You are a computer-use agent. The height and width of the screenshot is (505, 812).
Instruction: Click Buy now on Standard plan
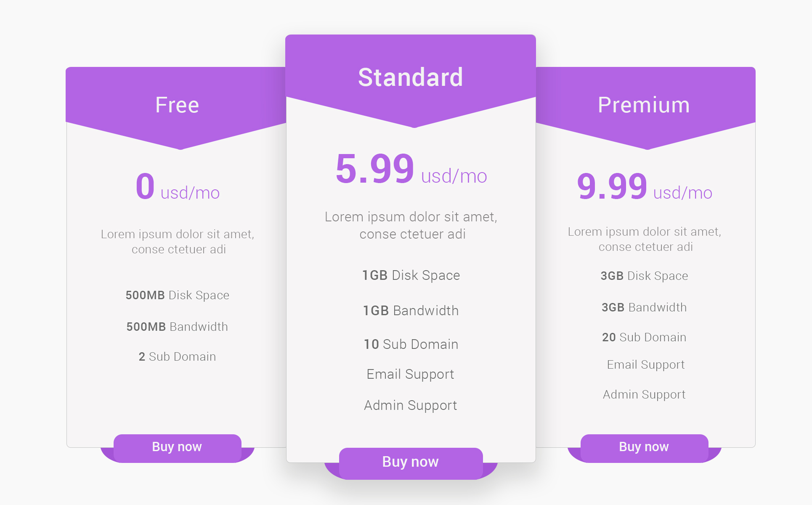(411, 463)
